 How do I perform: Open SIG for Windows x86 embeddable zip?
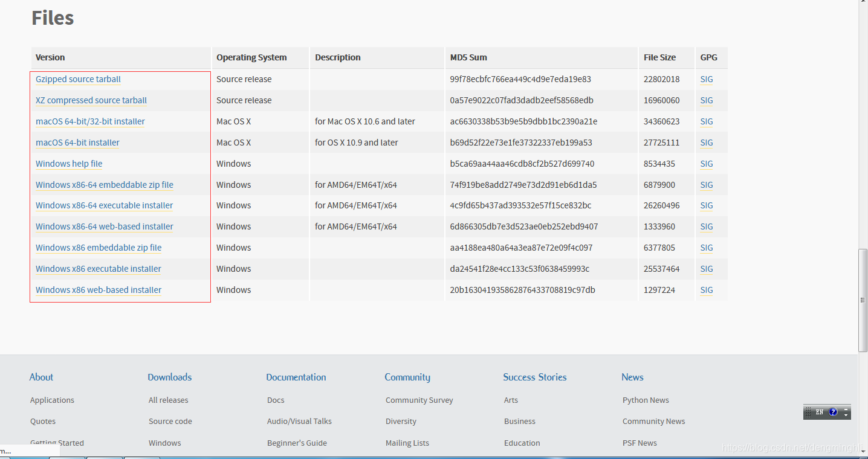coord(707,248)
